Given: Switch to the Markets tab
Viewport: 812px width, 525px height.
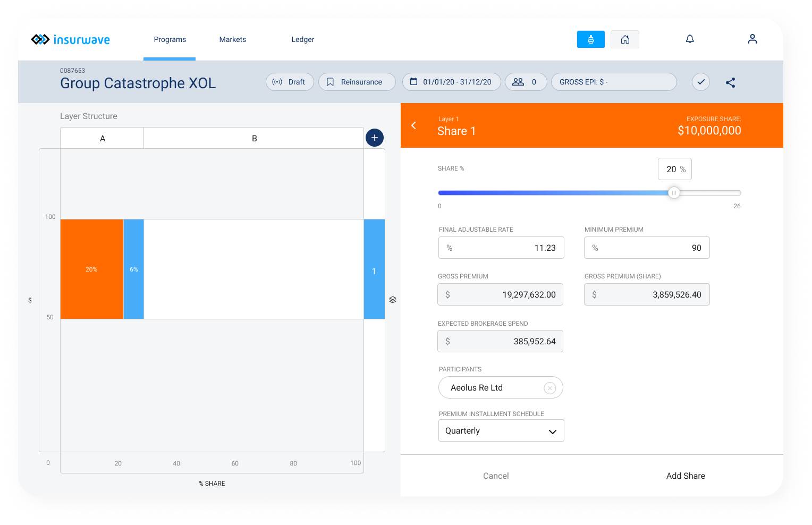Looking at the screenshot, I should coord(233,39).
